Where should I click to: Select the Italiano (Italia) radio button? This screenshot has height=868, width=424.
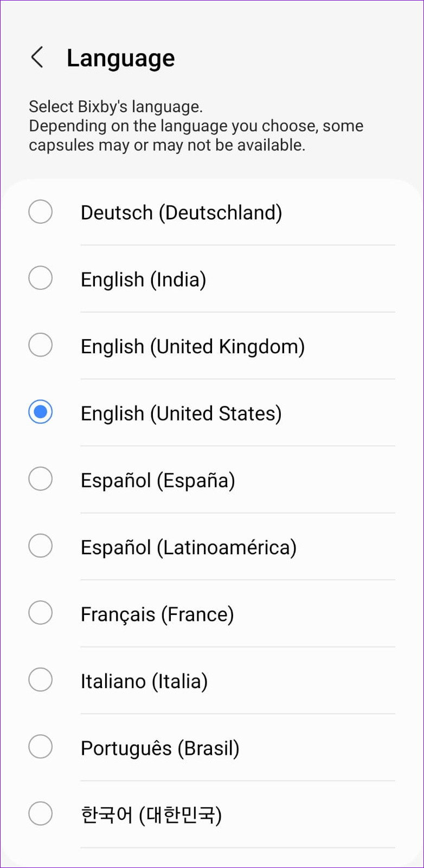click(41, 680)
